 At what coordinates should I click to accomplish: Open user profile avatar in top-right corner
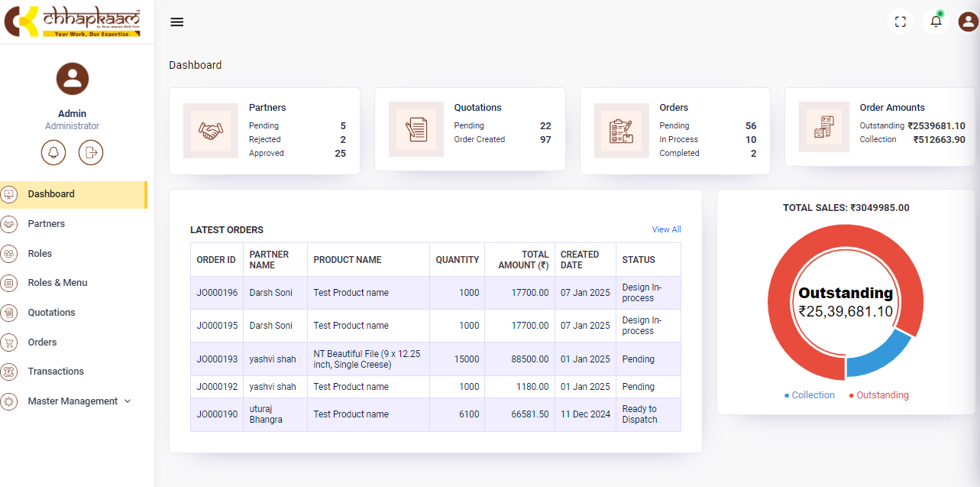[968, 21]
